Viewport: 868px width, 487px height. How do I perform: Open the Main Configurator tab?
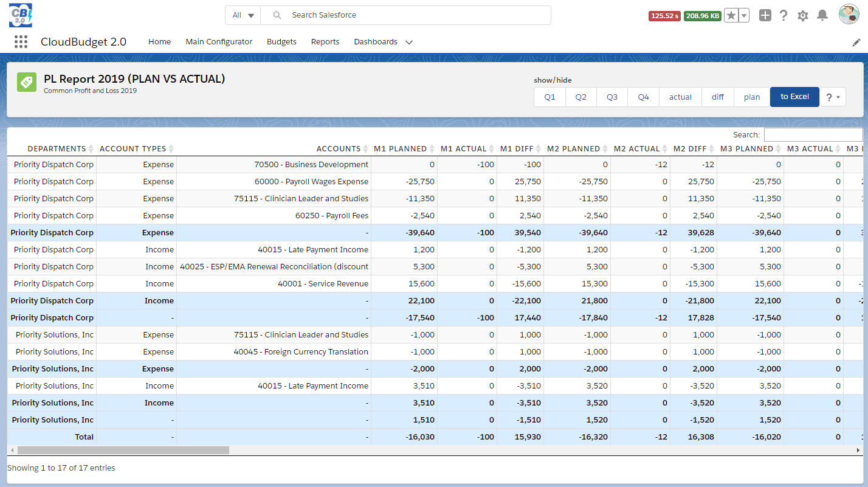219,42
